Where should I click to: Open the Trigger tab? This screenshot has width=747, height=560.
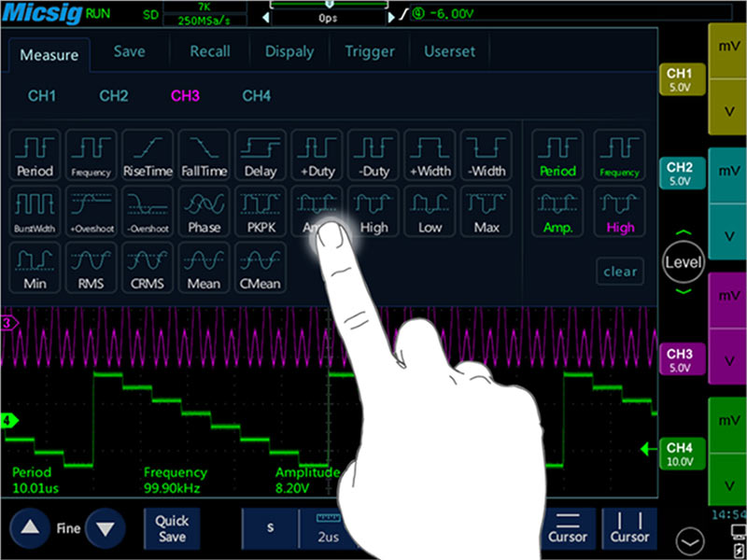(370, 52)
